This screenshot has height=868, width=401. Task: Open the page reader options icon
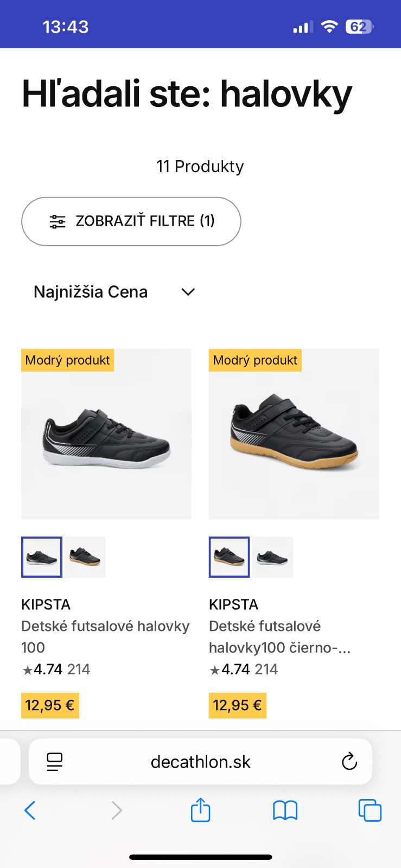[x=54, y=762]
